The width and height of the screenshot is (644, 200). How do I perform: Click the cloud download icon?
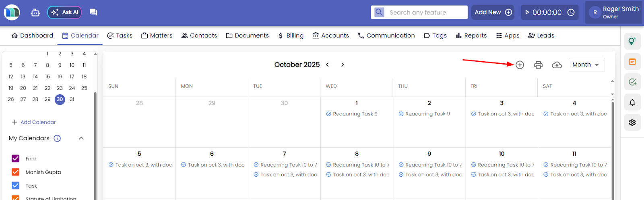pos(557,65)
